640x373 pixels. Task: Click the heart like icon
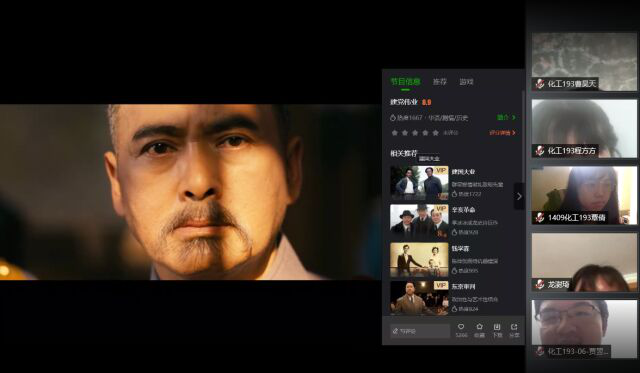pyautogui.click(x=461, y=327)
